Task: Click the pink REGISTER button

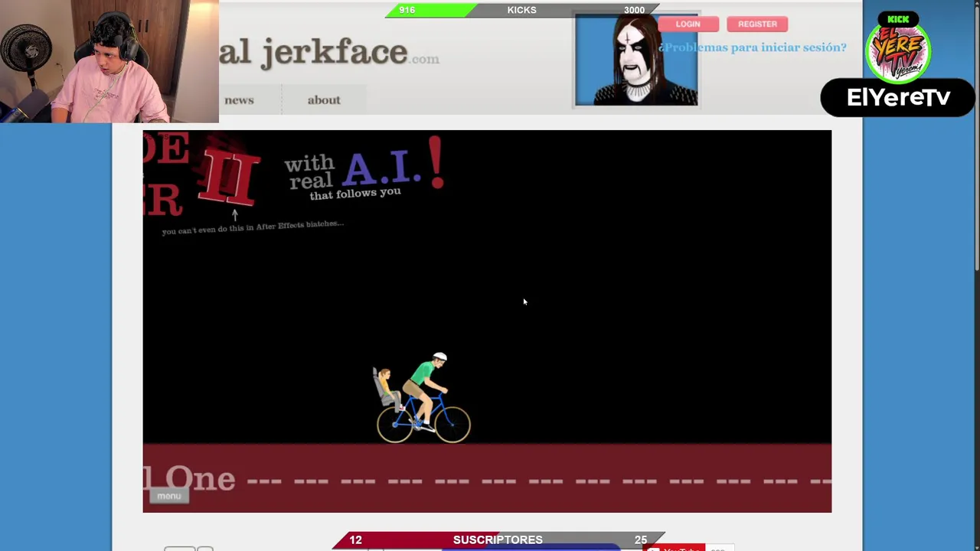Action: tap(757, 24)
